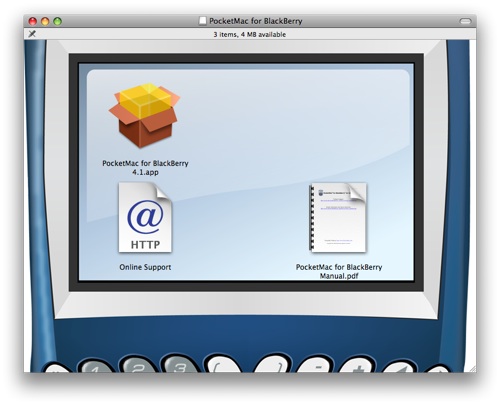
Task: Click the 'PocketMac for BlackBerry 4.1.app' label
Action: click(145, 168)
